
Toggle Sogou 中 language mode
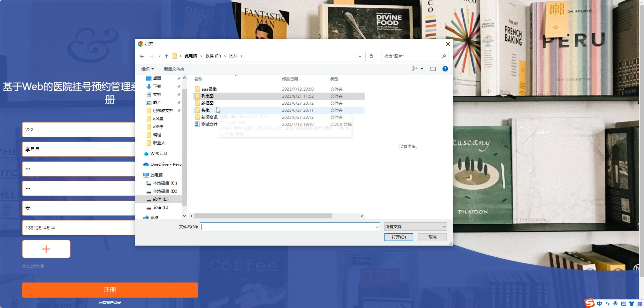(599, 304)
